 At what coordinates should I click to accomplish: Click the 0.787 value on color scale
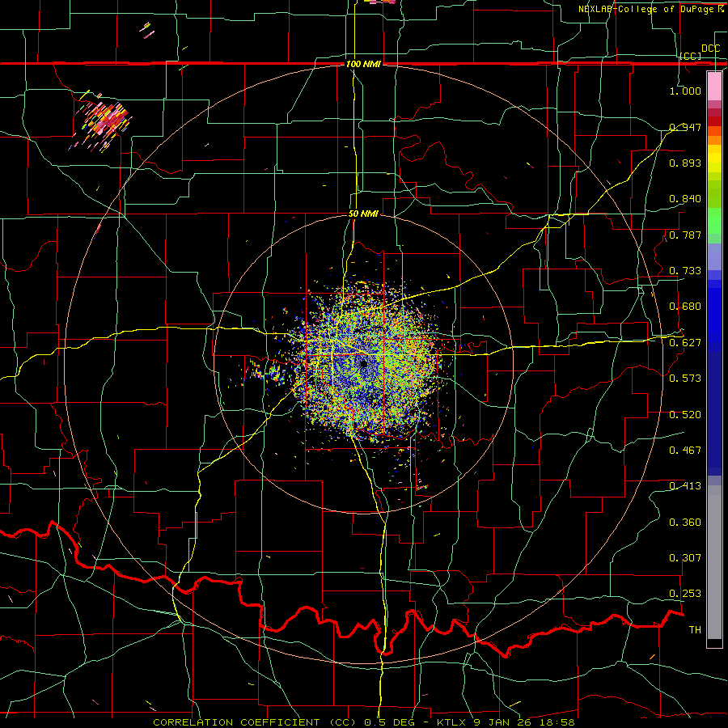pyautogui.click(x=685, y=235)
